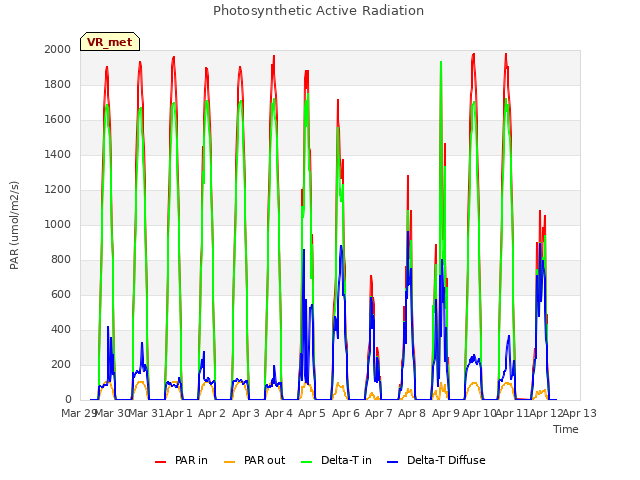
Task: Click the 1400 y-axis tick value
Action: (58, 155)
